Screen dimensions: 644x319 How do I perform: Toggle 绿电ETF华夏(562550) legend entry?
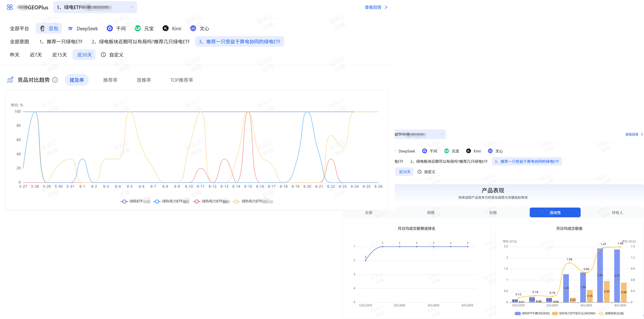click(x=532, y=313)
